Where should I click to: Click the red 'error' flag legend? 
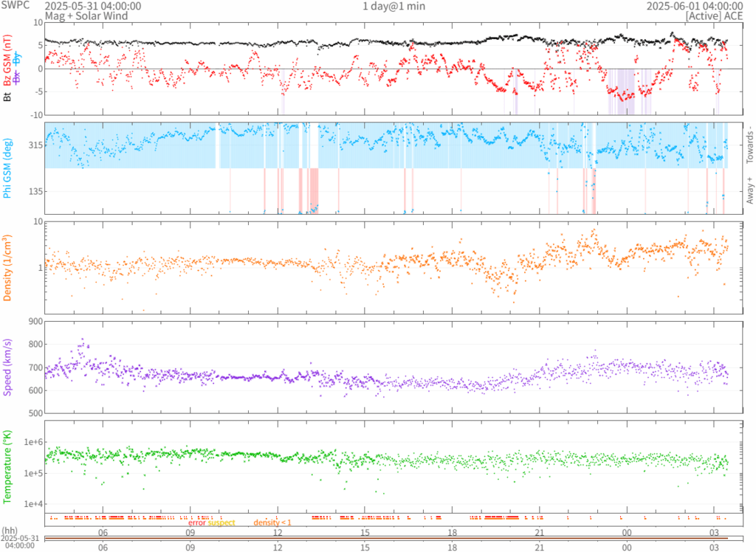[x=197, y=522]
